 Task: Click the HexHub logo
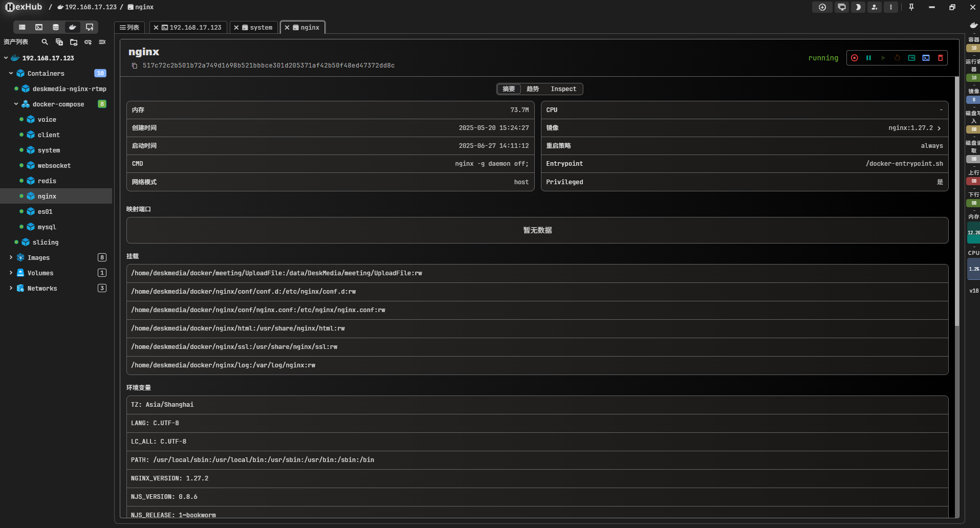click(24, 7)
